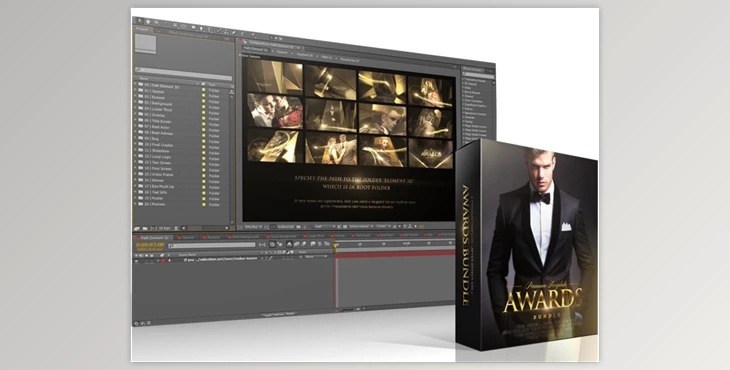
Task: Click the Interpret Footage icon in Project panel
Action: pos(137,228)
